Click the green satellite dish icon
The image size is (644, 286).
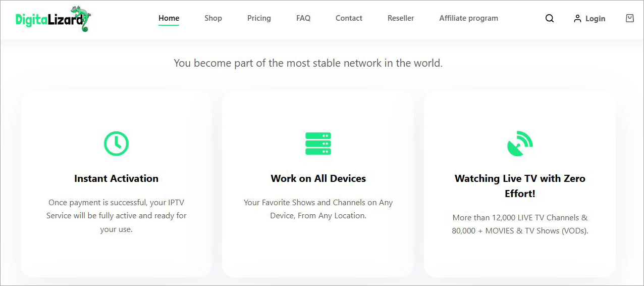(x=520, y=144)
